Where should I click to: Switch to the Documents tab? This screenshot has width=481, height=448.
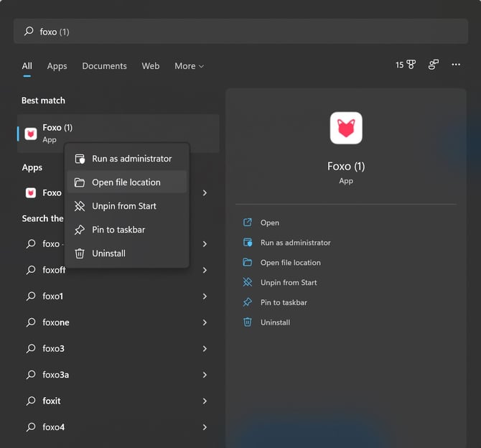[x=104, y=66]
